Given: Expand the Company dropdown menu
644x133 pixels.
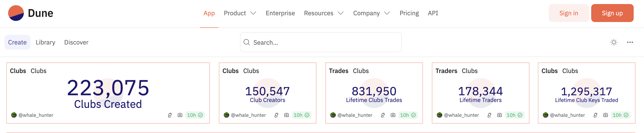Looking at the screenshot, I should pyautogui.click(x=371, y=13).
